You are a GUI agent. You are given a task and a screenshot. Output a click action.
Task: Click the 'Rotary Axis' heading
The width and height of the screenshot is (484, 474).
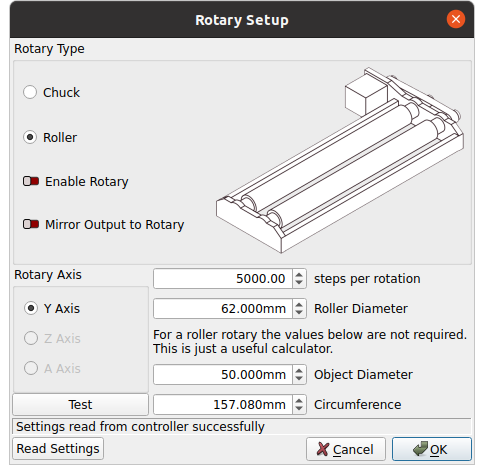coord(48,275)
